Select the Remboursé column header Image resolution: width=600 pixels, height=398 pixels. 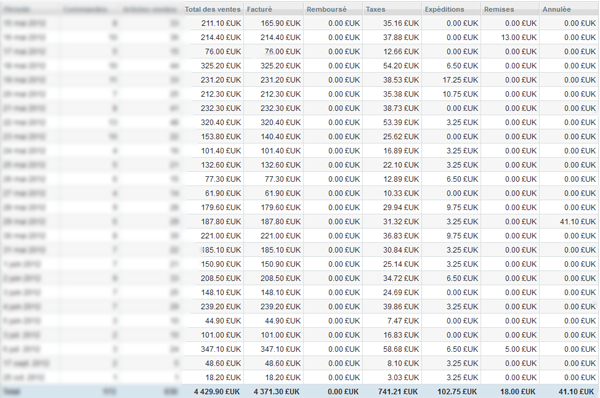point(333,9)
